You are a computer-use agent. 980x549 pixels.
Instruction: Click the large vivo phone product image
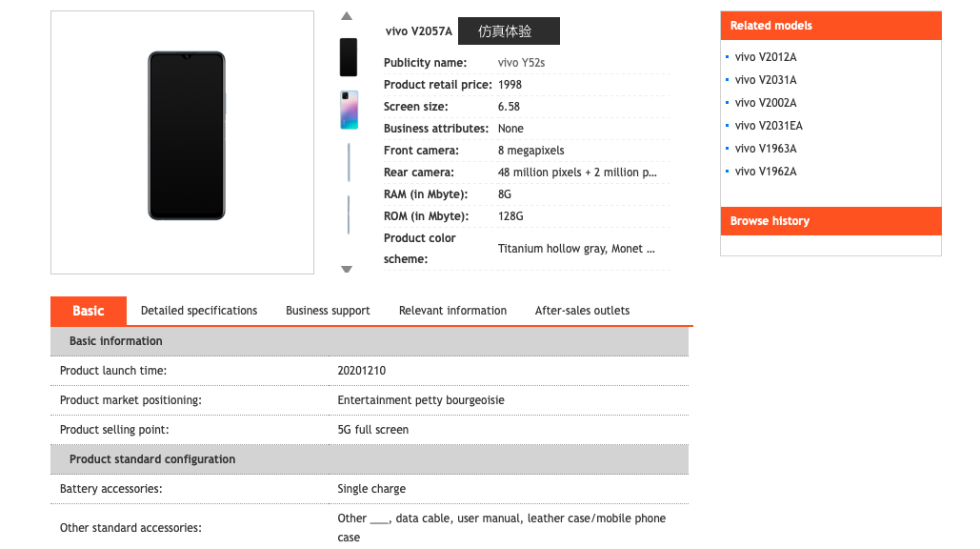187,135
